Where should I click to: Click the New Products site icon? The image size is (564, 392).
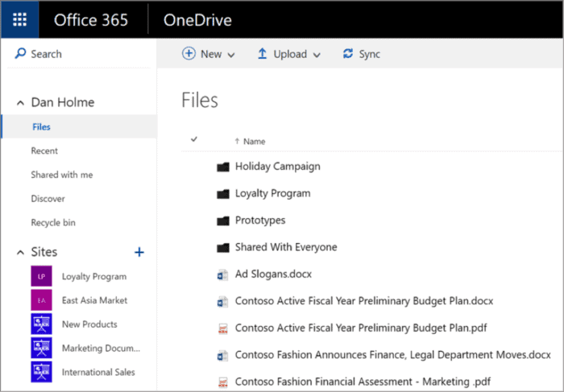(41, 324)
